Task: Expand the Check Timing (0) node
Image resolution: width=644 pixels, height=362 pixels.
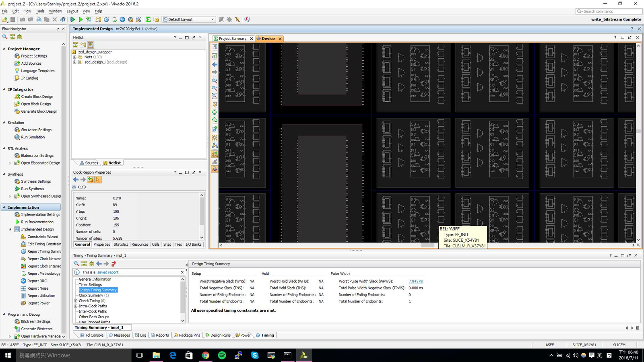Action: tap(76, 301)
